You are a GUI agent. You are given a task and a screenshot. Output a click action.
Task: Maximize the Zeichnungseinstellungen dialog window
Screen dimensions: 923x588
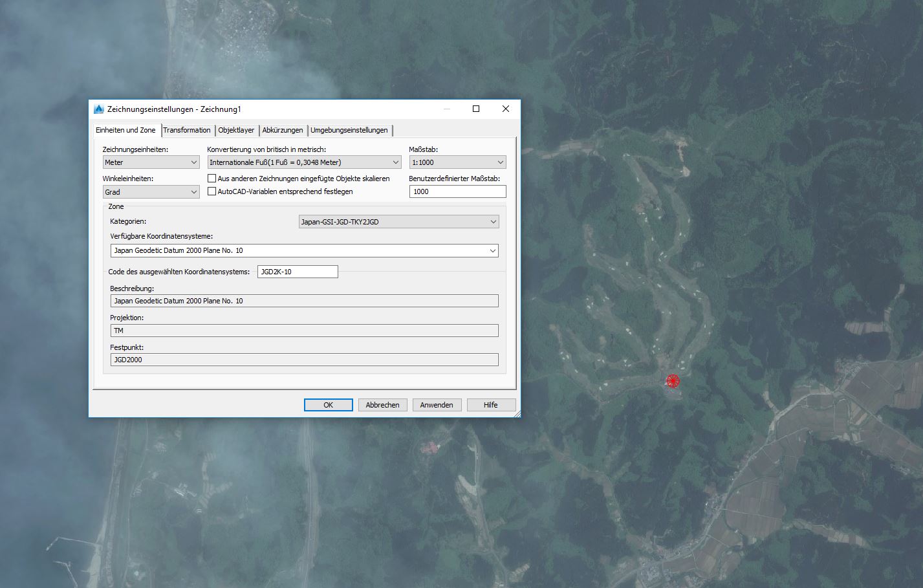click(476, 109)
